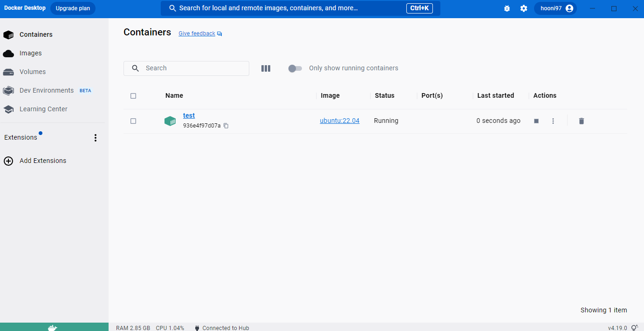Image resolution: width=644 pixels, height=331 pixels.
Task: Click Add Extensions label
Action: 43,161
